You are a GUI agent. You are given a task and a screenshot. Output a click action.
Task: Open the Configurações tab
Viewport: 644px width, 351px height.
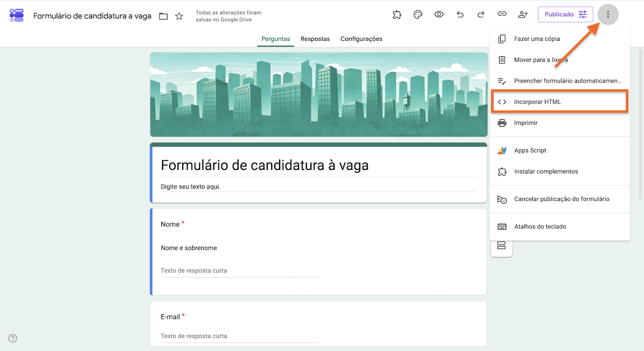coord(361,39)
